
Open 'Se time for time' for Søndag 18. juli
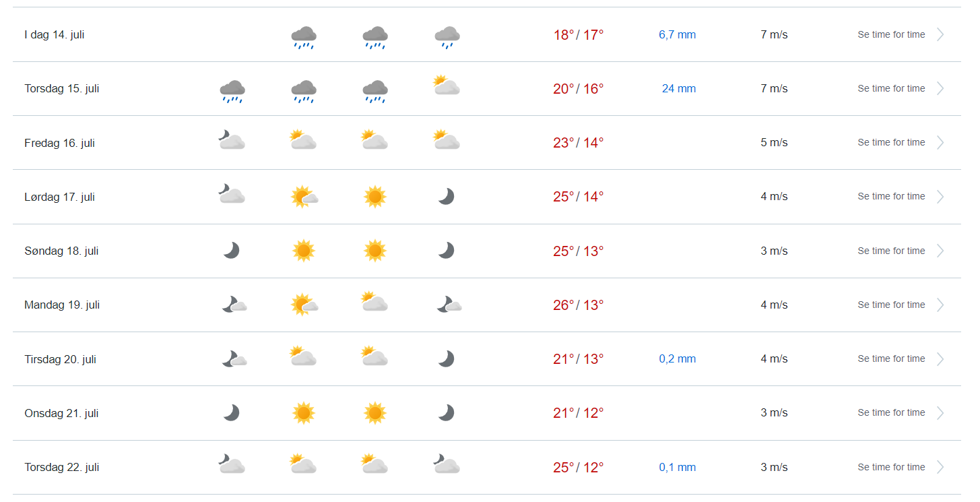coord(891,251)
